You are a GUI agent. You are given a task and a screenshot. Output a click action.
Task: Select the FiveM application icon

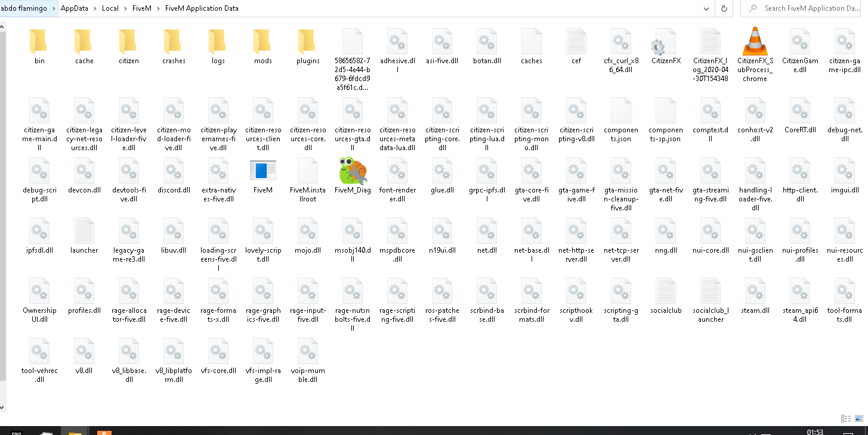point(263,176)
